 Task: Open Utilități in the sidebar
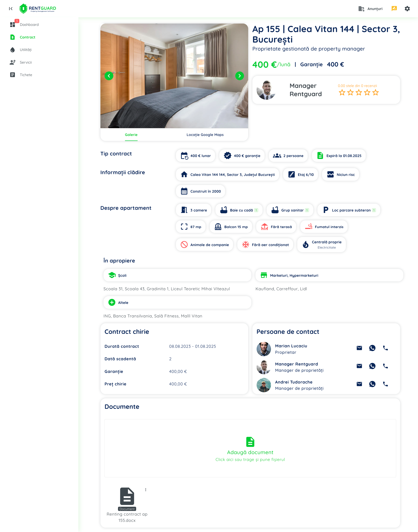click(x=25, y=50)
